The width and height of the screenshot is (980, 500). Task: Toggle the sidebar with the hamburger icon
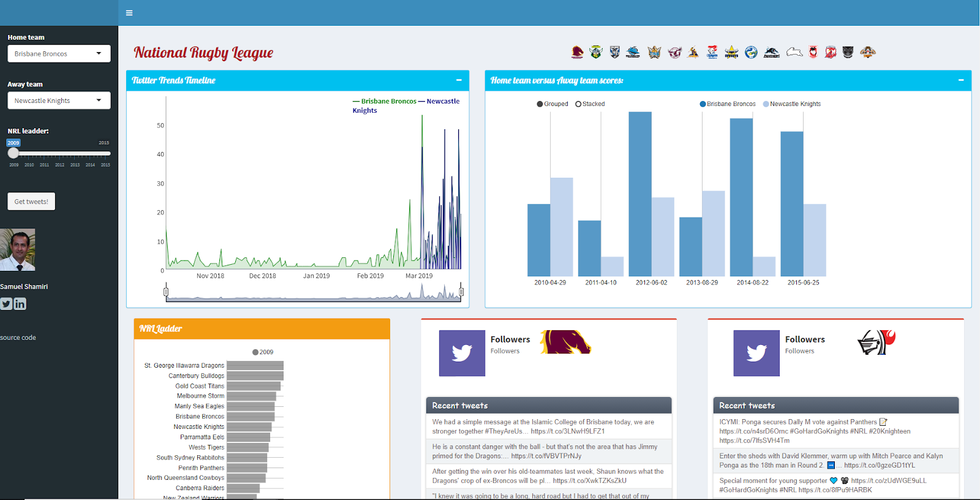click(x=129, y=13)
